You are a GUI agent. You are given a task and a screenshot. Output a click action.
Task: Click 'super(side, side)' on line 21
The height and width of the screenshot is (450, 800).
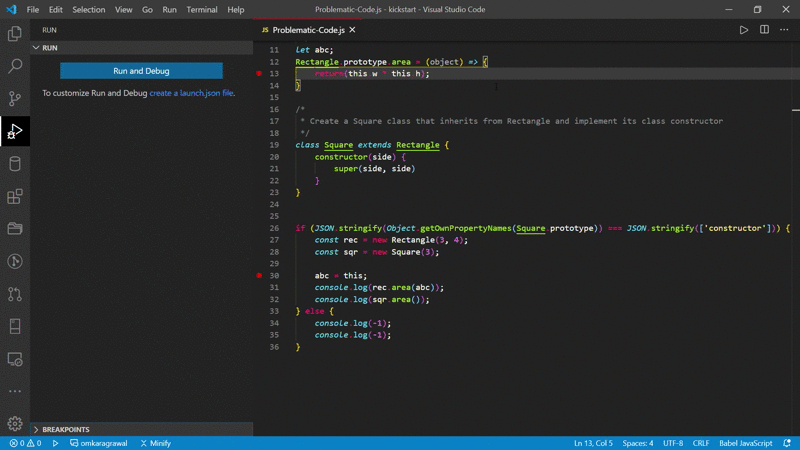[374, 169]
